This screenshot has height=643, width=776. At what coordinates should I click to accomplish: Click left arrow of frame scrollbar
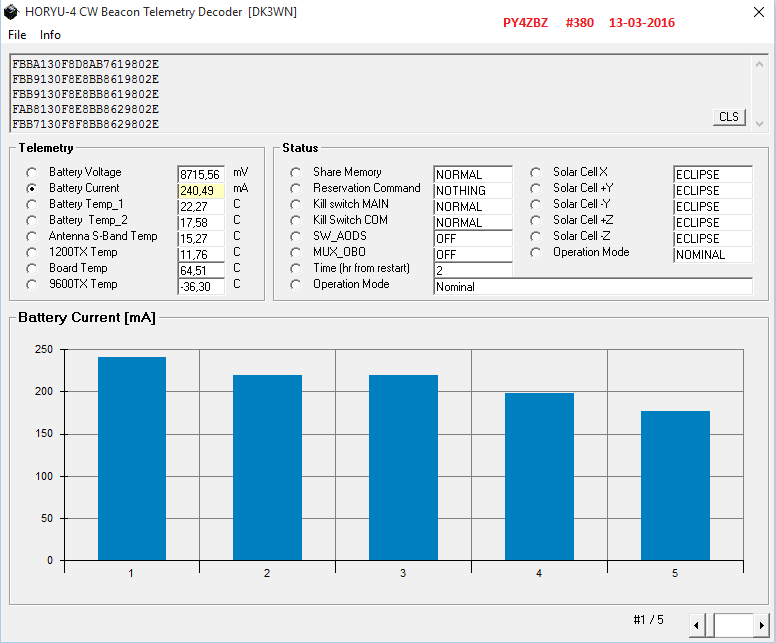(x=697, y=625)
